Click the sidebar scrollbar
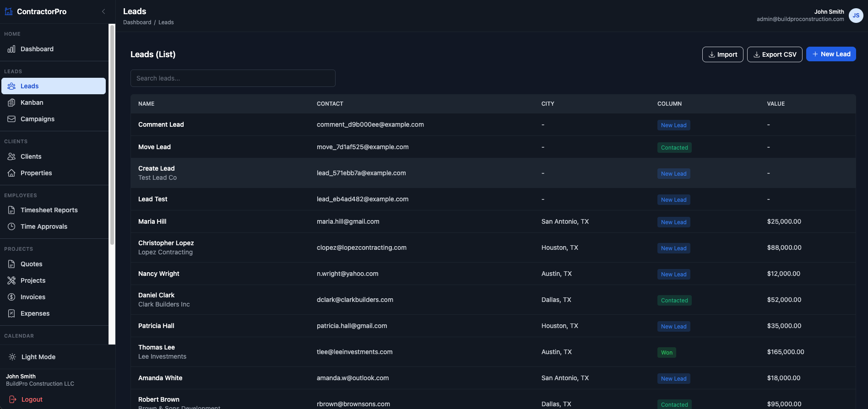 tap(112, 135)
